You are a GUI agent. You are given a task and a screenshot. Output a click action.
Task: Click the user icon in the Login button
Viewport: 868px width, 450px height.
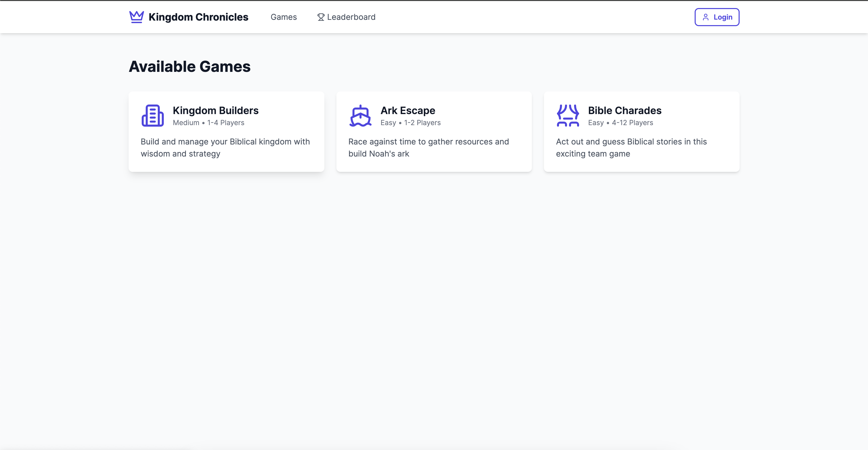(706, 17)
